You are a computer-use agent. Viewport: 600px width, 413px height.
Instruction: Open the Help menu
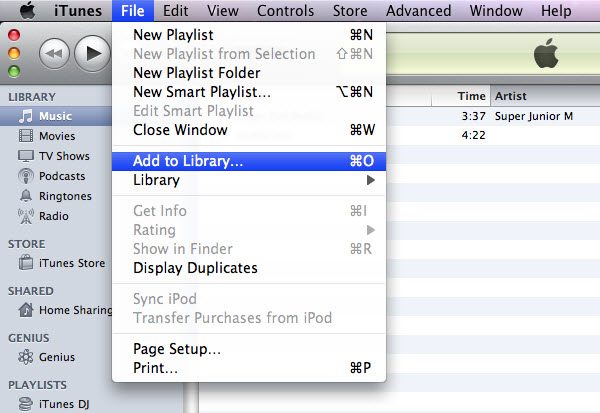tap(556, 11)
